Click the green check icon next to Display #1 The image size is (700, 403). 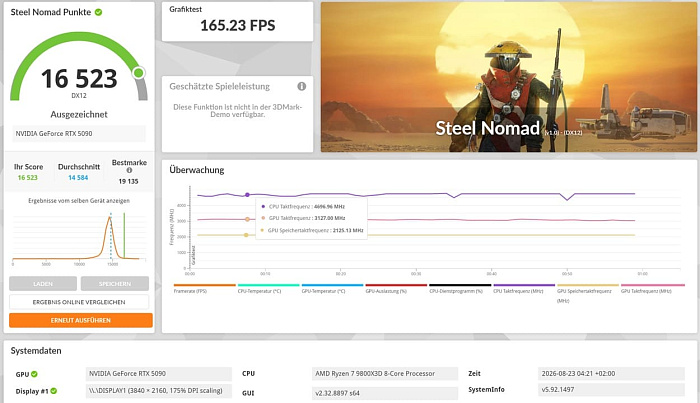click(x=54, y=391)
